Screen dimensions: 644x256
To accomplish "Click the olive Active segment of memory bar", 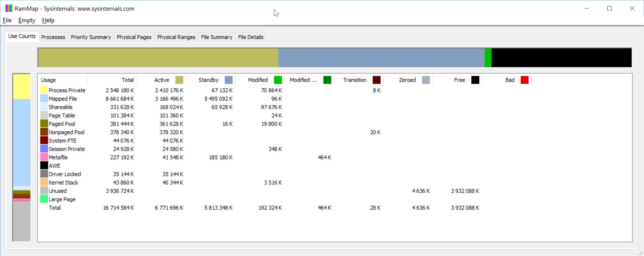I will point(158,57).
